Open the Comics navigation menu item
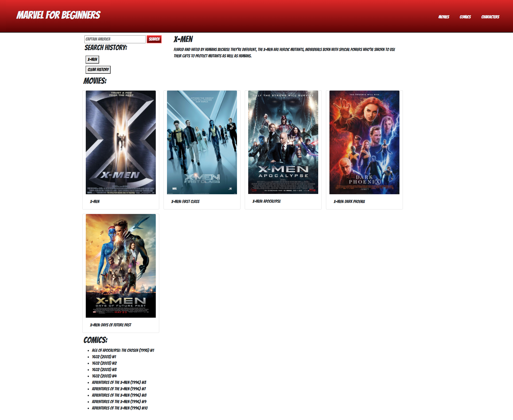 coord(465,17)
